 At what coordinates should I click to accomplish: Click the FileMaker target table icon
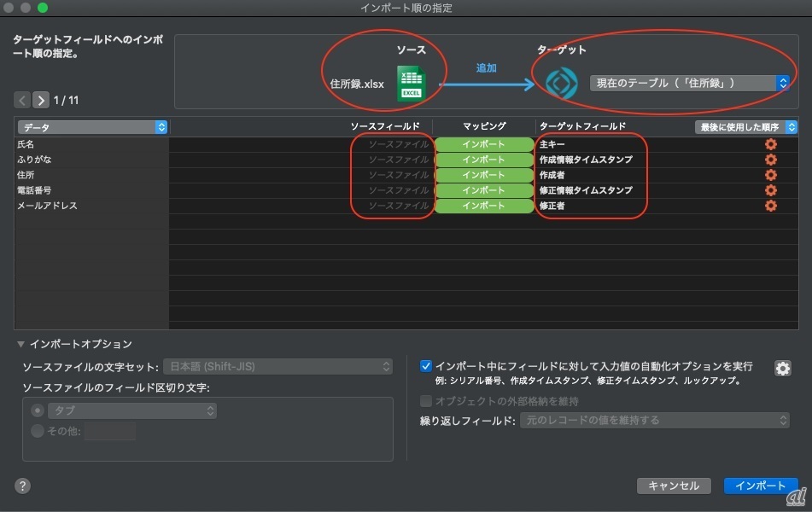(x=562, y=84)
